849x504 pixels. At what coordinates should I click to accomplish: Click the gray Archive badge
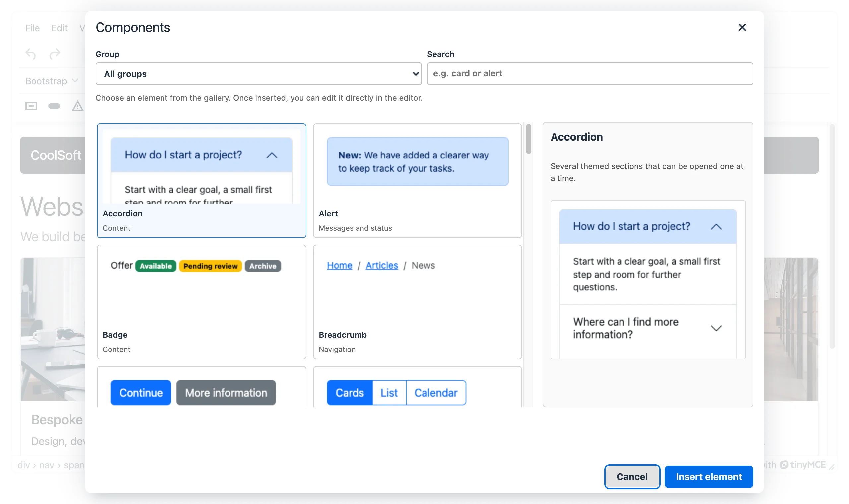263,266
